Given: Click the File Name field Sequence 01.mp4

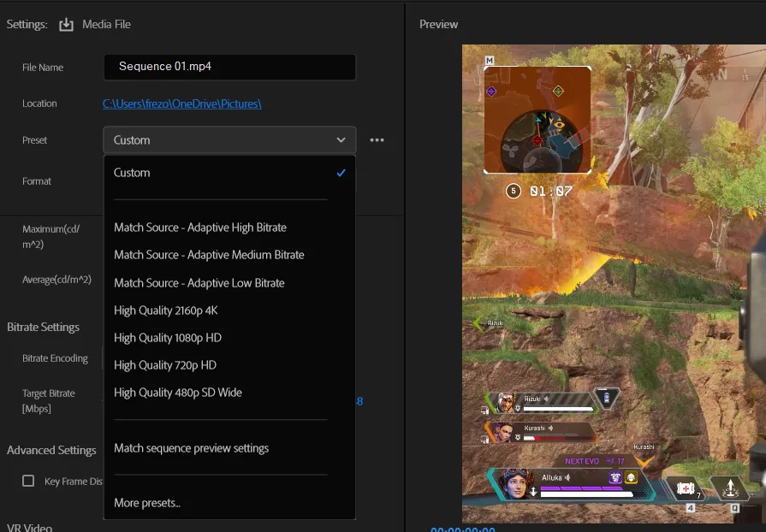Looking at the screenshot, I should pos(229,67).
